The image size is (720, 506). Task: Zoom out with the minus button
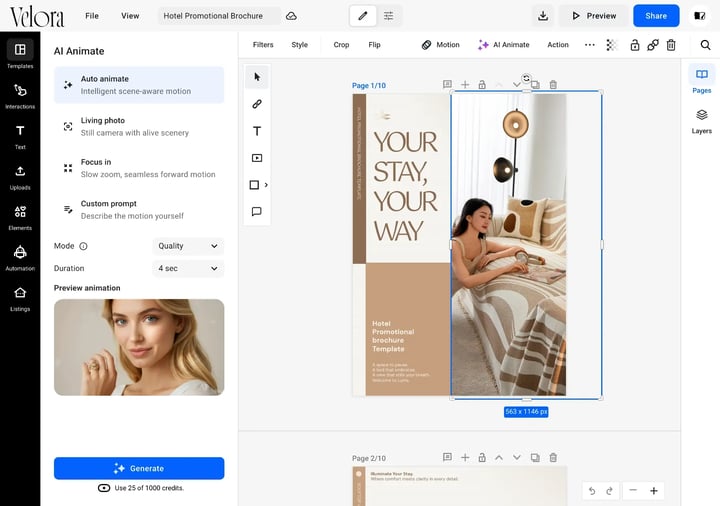click(x=633, y=490)
